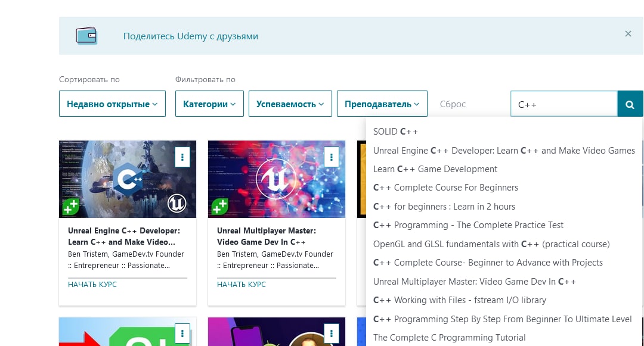Image resolution: width=644 pixels, height=346 pixels.
Task: Open three-dot menu on bottom-left green course card
Action: pyautogui.click(x=182, y=333)
